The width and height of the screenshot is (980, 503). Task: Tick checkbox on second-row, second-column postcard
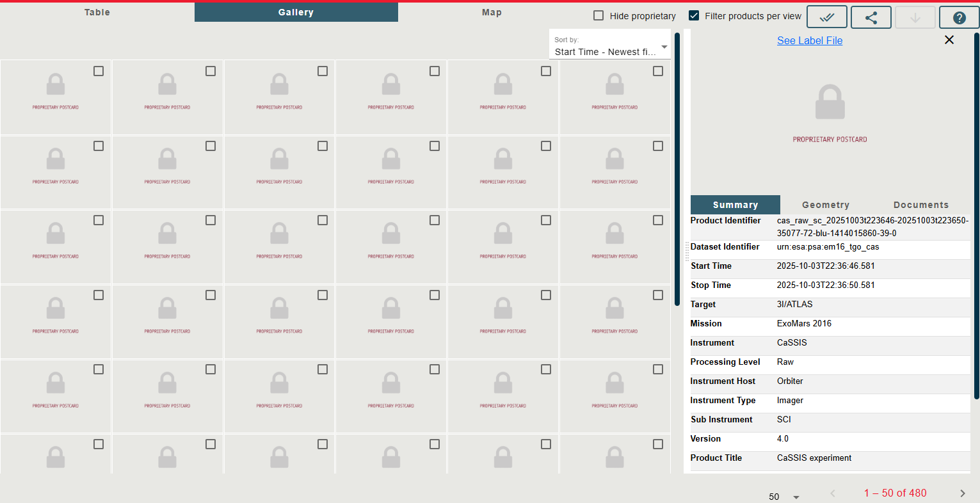click(211, 146)
